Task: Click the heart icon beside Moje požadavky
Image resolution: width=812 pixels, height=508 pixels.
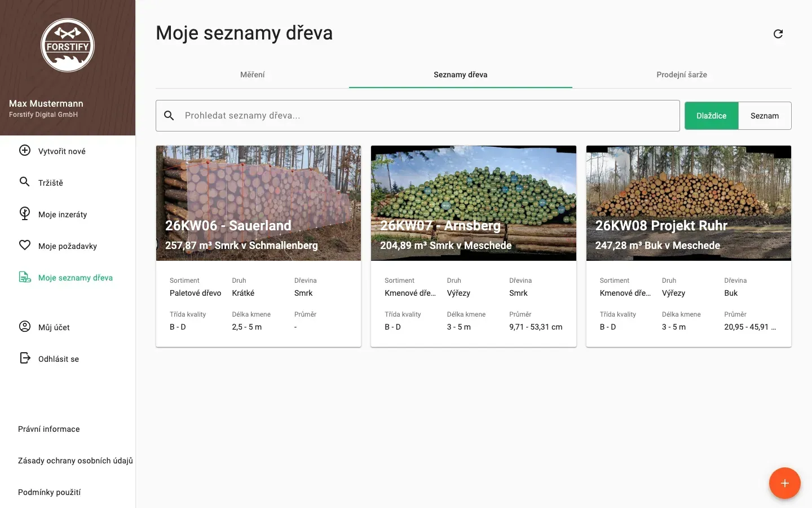Action: [25, 245]
